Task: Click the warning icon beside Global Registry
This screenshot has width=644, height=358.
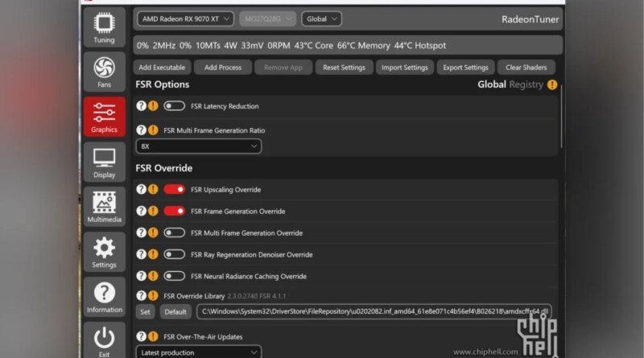Action: (x=552, y=84)
